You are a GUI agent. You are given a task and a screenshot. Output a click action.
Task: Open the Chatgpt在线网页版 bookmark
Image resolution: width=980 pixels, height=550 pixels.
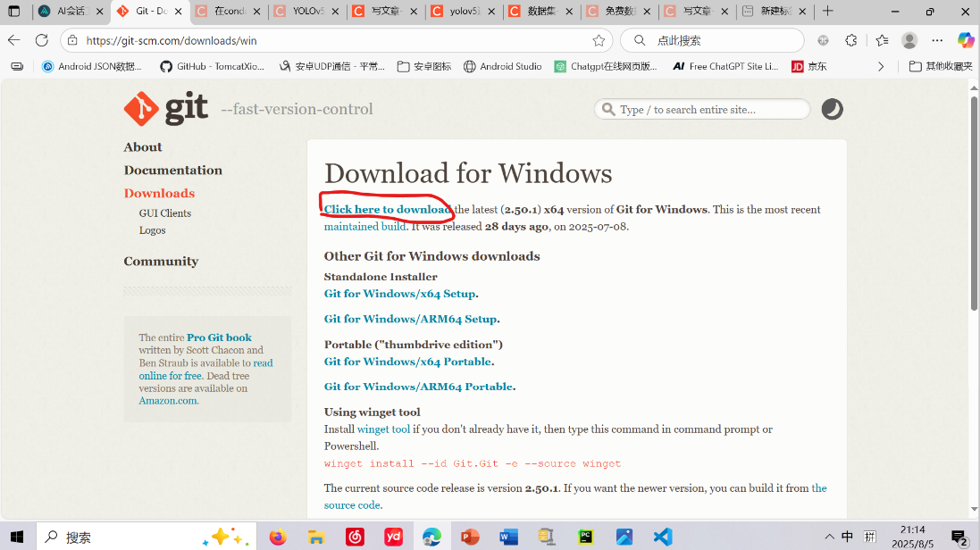(606, 66)
